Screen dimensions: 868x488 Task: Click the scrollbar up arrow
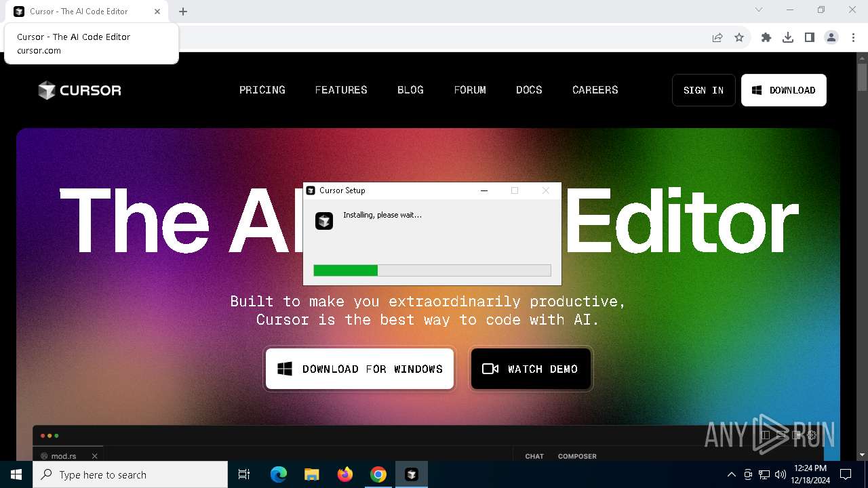(862, 58)
